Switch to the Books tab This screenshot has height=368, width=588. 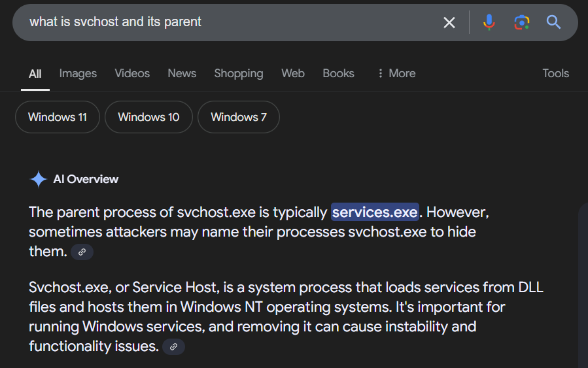338,73
